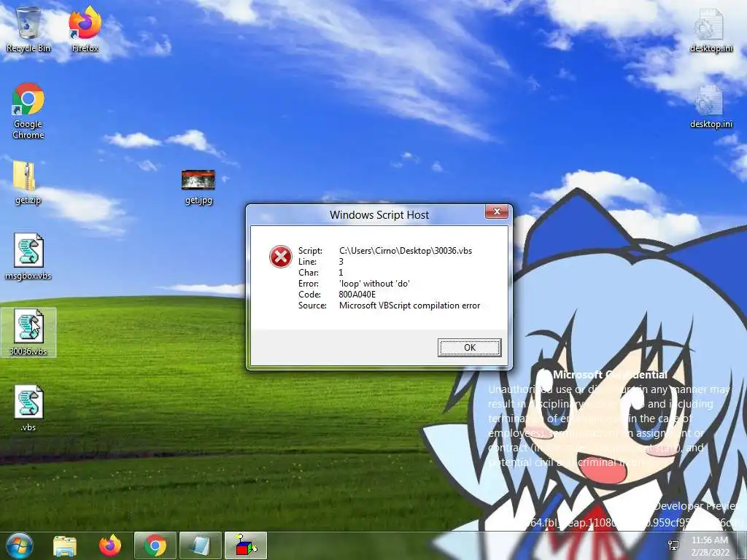
Task: Select the lower desktop.ini file icon
Action: 711,106
